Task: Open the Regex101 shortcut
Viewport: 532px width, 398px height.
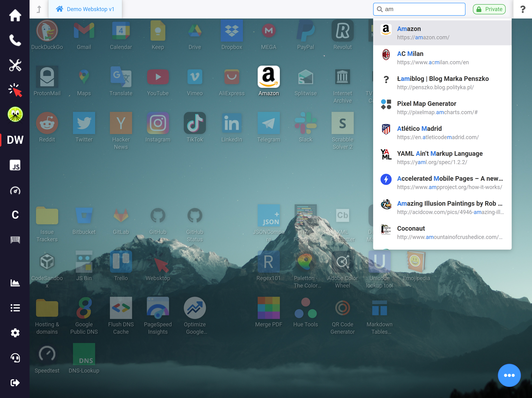Action: click(x=268, y=266)
